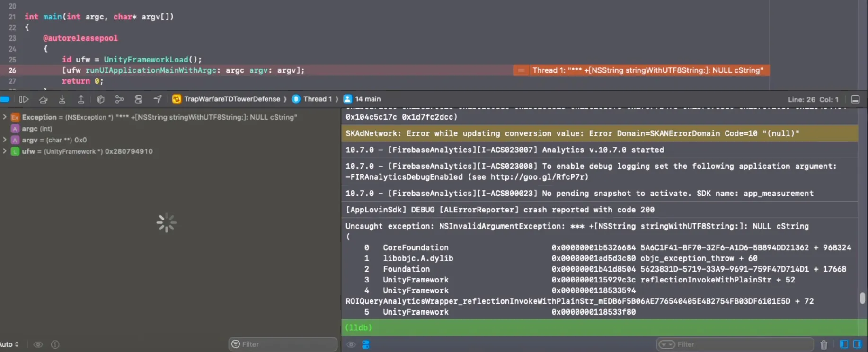This screenshot has height=352, width=868.
Task: Click the SKAdNetwork error console line
Action: pyautogui.click(x=600, y=133)
